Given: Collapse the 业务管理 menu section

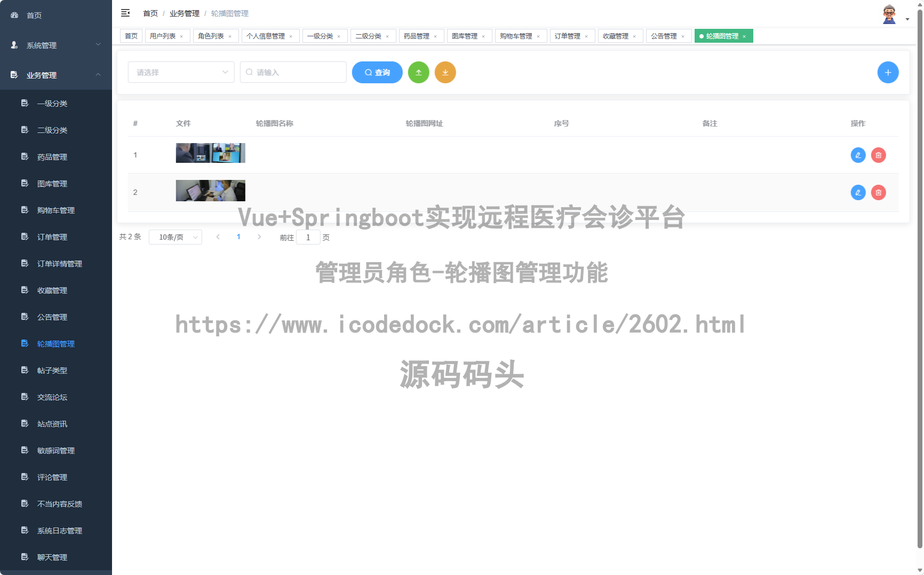Looking at the screenshot, I should [55, 75].
